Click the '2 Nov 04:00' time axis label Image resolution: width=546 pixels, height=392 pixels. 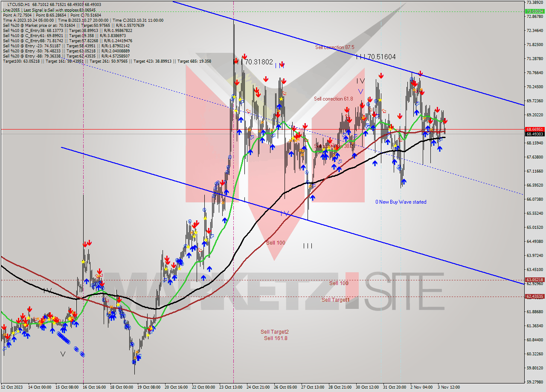point(421,387)
